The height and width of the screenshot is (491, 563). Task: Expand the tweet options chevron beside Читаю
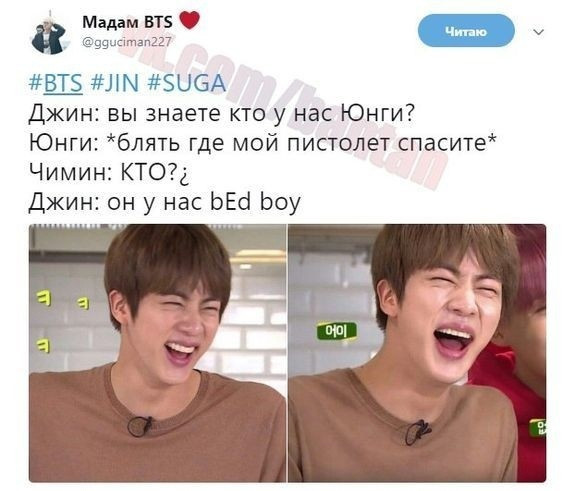coord(539,32)
